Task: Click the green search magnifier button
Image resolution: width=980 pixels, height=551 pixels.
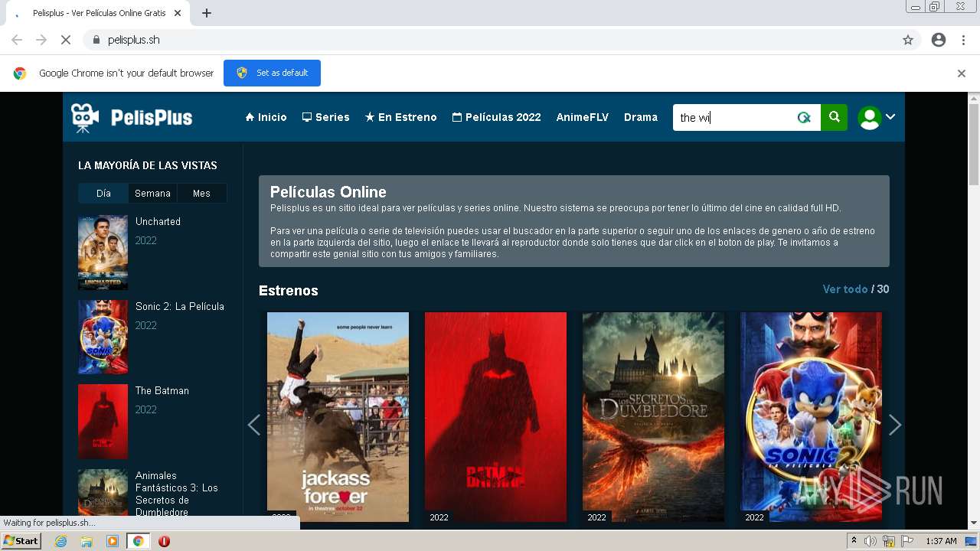Action: coord(835,117)
